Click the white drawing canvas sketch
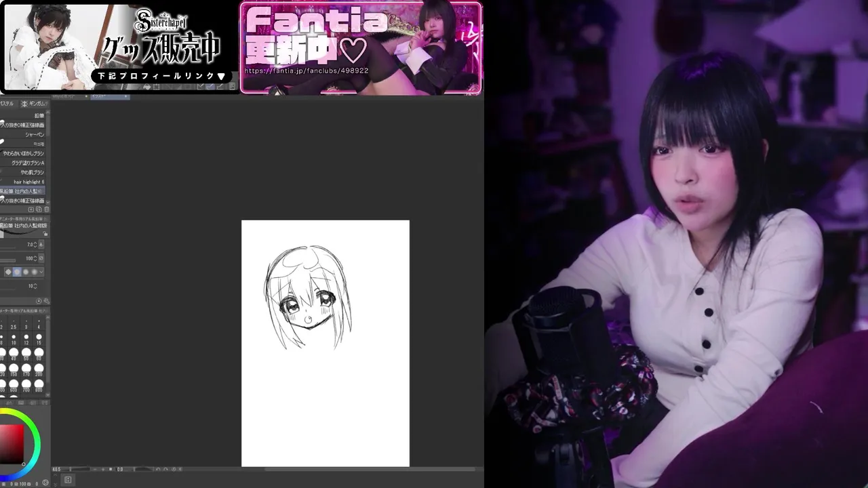Image resolution: width=868 pixels, height=488 pixels. [325, 343]
